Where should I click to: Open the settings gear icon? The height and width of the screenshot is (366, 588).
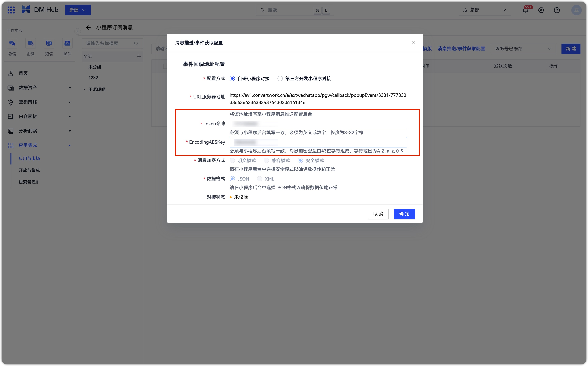tap(541, 10)
